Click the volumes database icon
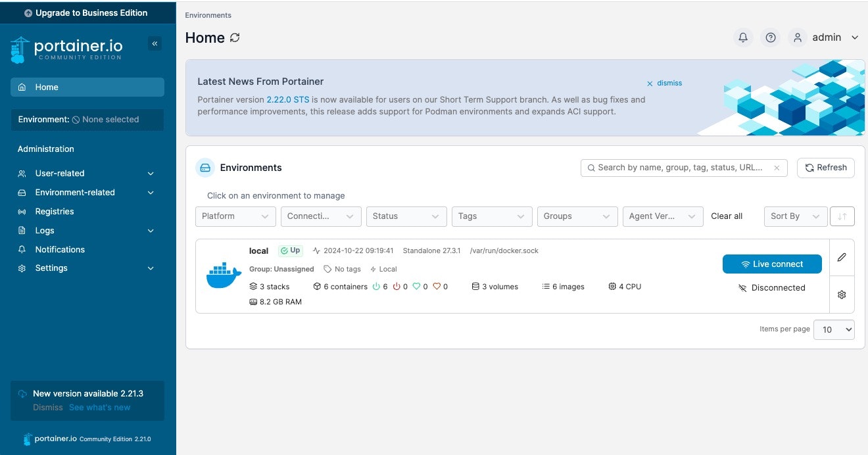Viewport: 868px width, 455px height. (x=475, y=287)
